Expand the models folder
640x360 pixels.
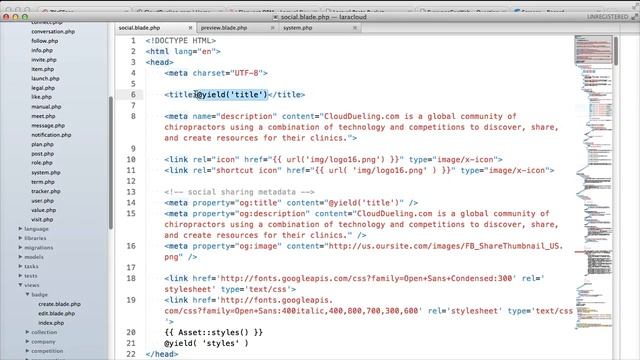20,257
